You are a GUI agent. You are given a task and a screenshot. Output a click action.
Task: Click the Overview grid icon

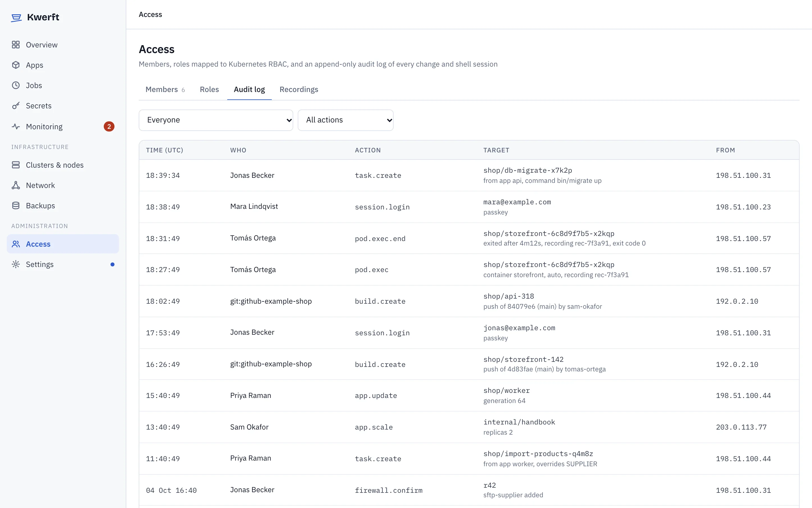pyautogui.click(x=16, y=45)
